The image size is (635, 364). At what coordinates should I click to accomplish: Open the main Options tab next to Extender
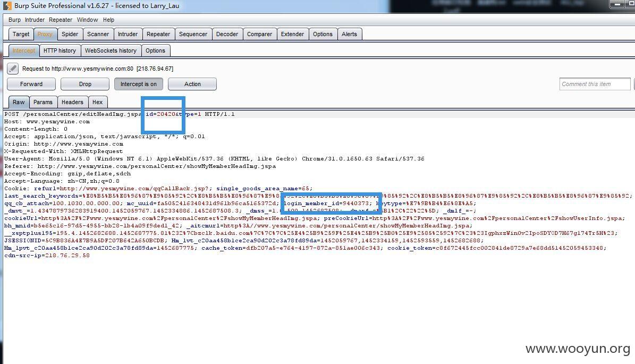(323, 34)
